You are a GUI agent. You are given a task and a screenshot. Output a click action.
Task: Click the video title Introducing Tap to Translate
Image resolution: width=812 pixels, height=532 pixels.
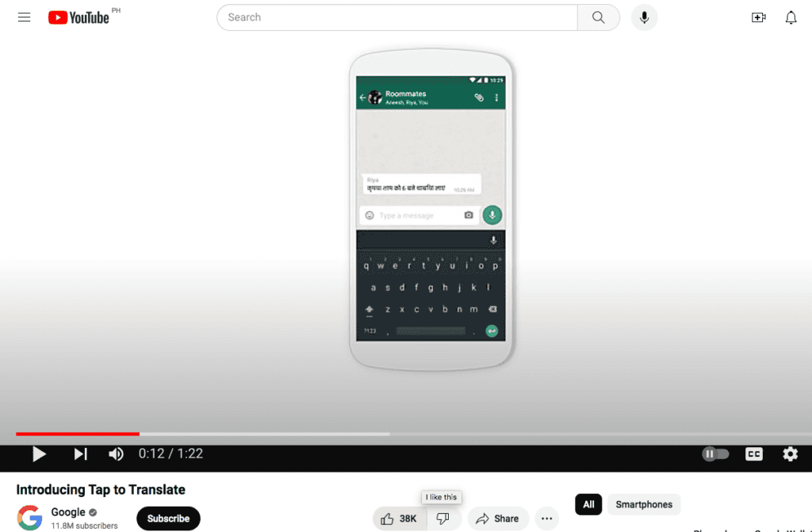(x=101, y=489)
